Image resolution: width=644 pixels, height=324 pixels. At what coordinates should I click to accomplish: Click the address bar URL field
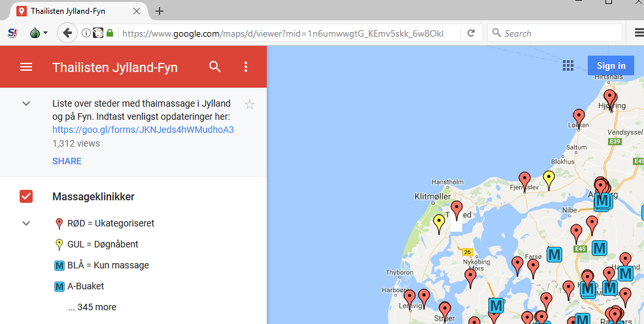283,33
